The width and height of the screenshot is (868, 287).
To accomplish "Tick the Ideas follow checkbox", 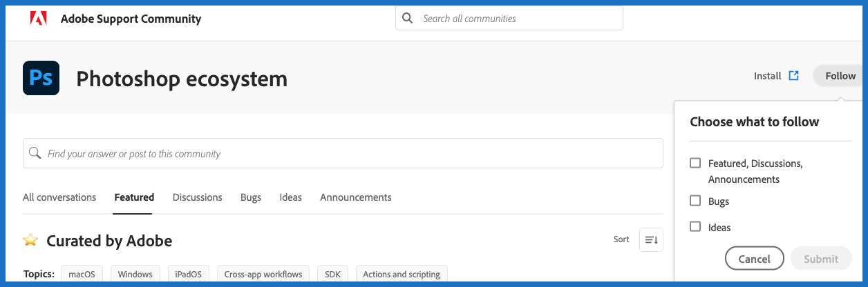I will (x=695, y=226).
